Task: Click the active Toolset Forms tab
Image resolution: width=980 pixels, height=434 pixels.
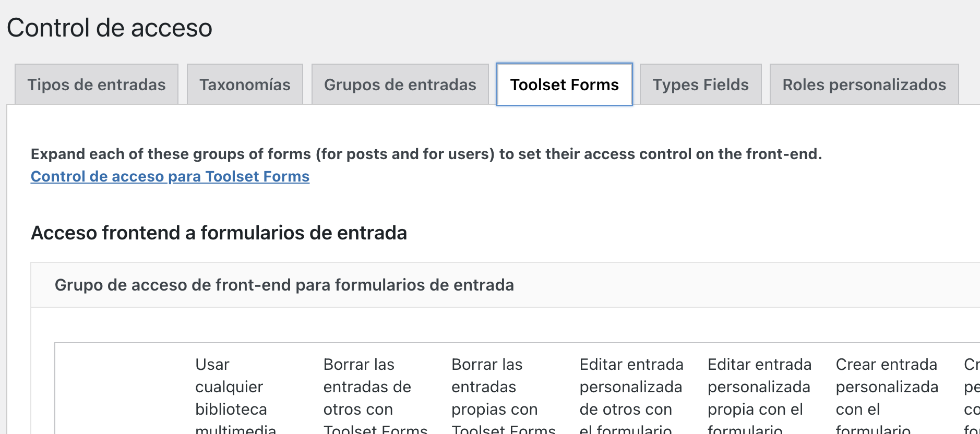Action: (564, 85)
